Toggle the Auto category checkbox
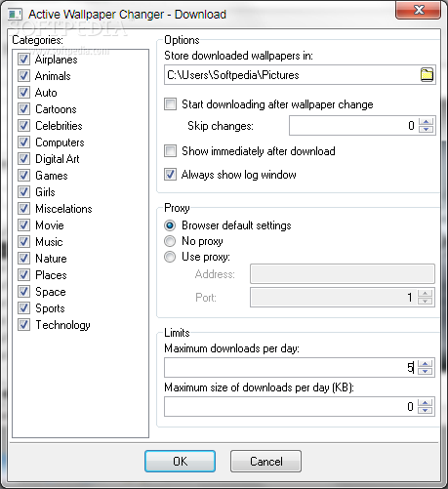 tap(23, 93)
